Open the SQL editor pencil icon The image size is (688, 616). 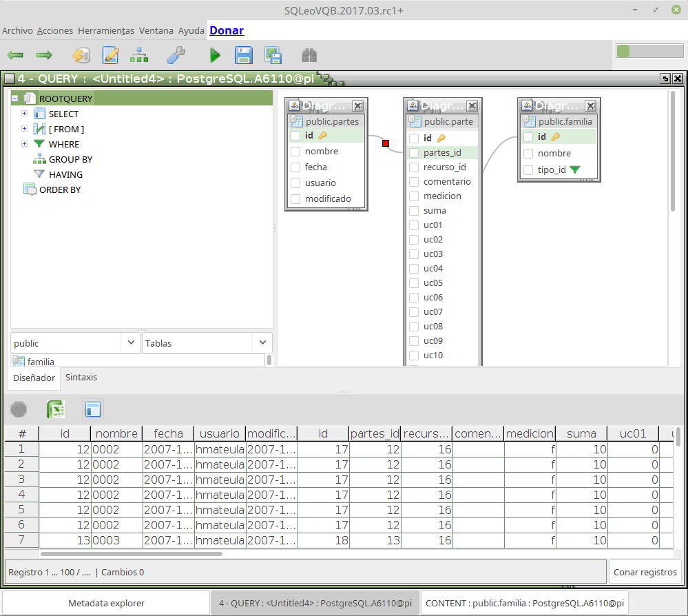(x=112, y=55)
